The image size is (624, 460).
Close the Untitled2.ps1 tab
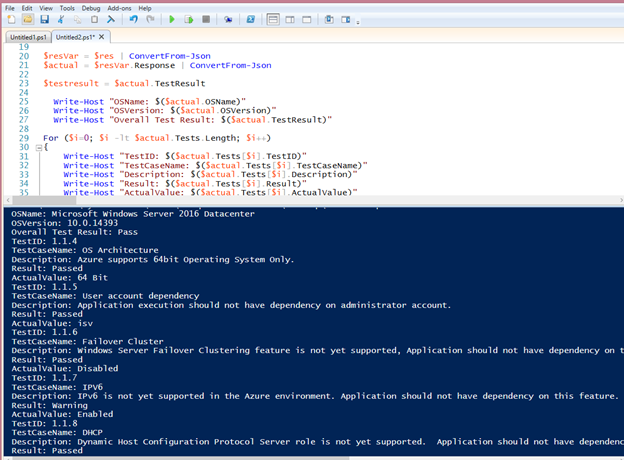[101, 37]
